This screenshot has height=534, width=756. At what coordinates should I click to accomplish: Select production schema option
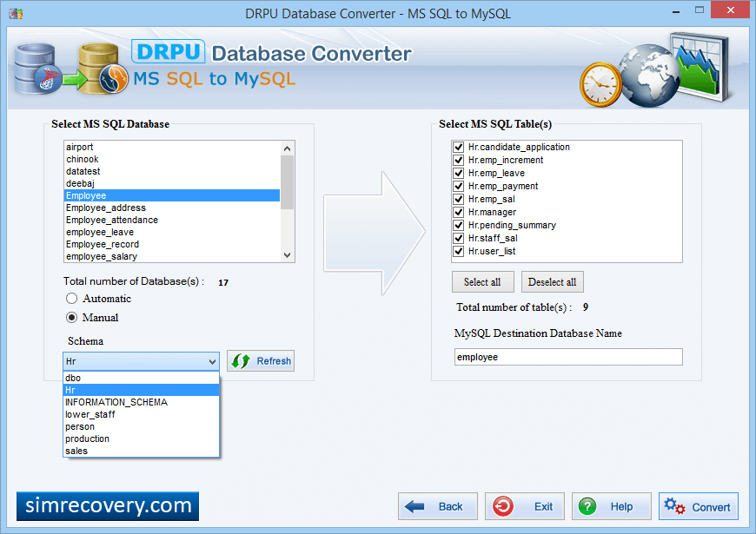tap(142, 438)
